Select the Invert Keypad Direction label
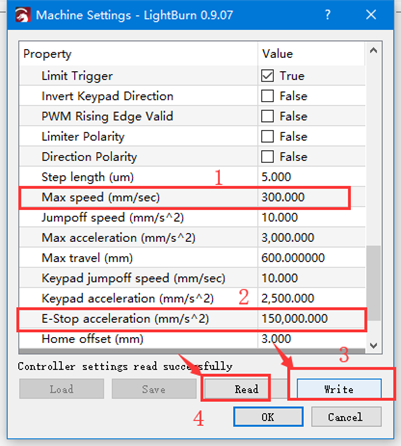 [x=107, y=96]
